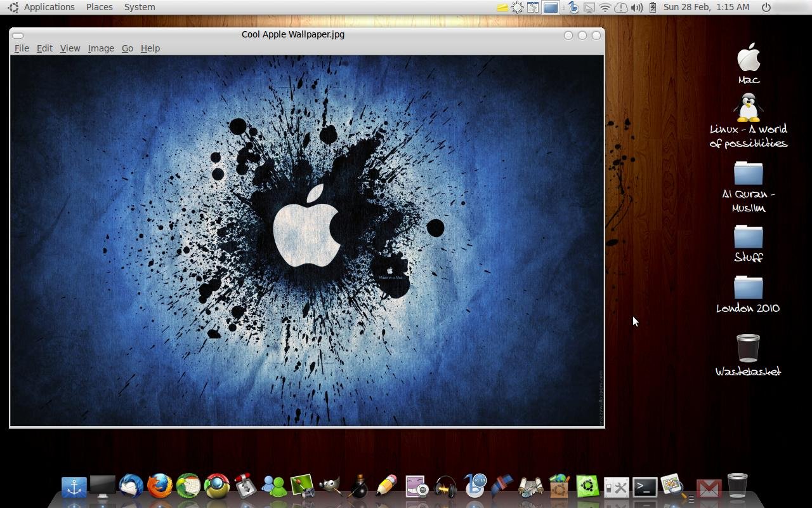Open the System menu in top panel

click(x=140, y=7)
